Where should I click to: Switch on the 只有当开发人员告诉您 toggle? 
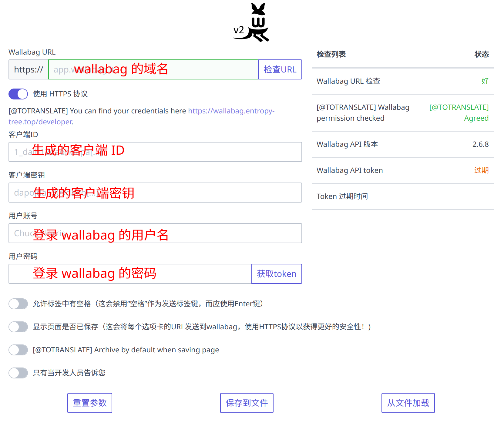18,373
